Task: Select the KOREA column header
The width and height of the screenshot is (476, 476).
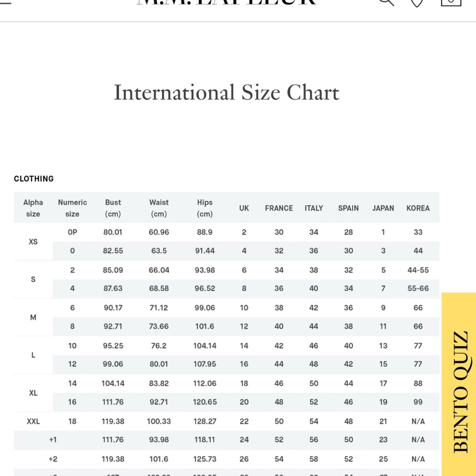Action: (x=418, y=208)
